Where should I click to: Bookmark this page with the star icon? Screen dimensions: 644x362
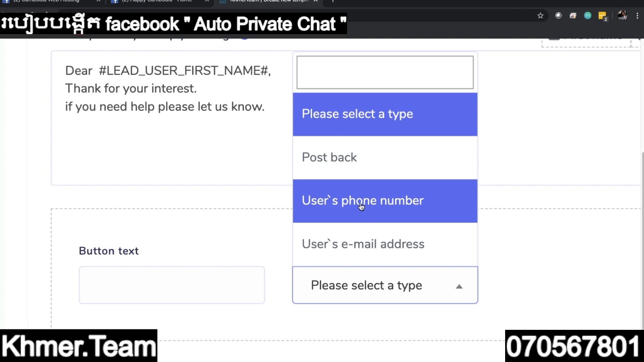pyautogui.click(x=540, y=16)
